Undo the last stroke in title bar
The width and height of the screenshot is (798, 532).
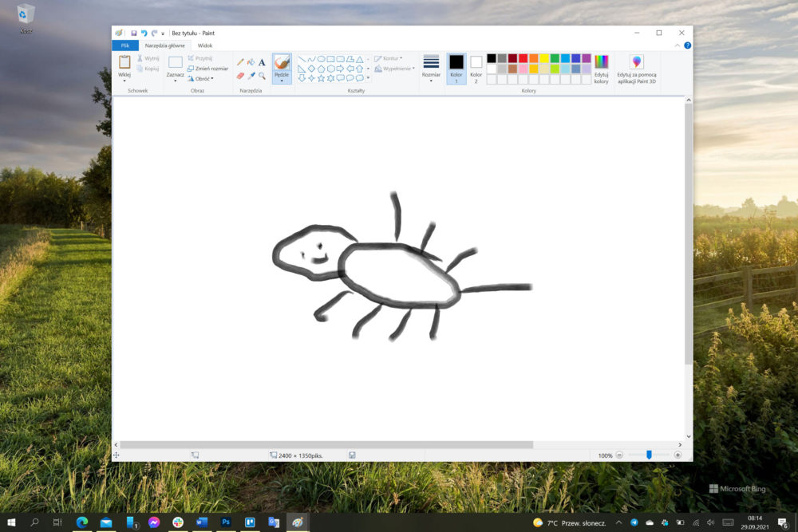pyautogui.click(x=144, y=33)
